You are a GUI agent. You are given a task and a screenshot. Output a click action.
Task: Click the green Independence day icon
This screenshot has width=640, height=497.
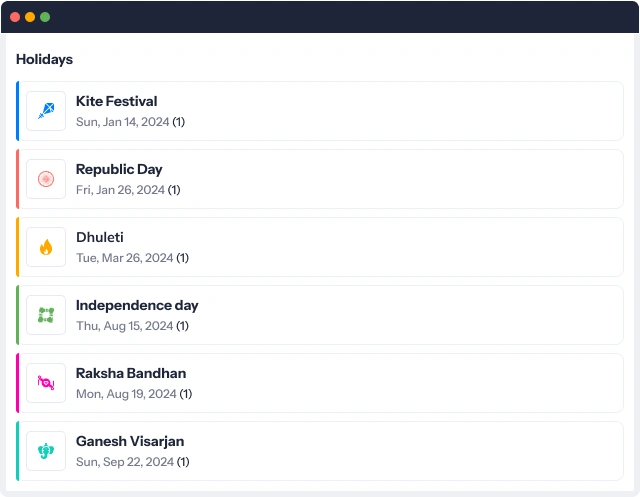pyautogui.click(x=46, y=315)
